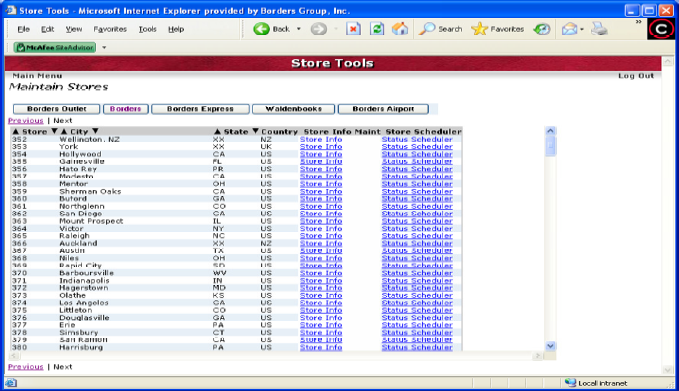679x391 pixels.
Task: Open Store Info for Sherman Oaks
Action: [321, 191]
